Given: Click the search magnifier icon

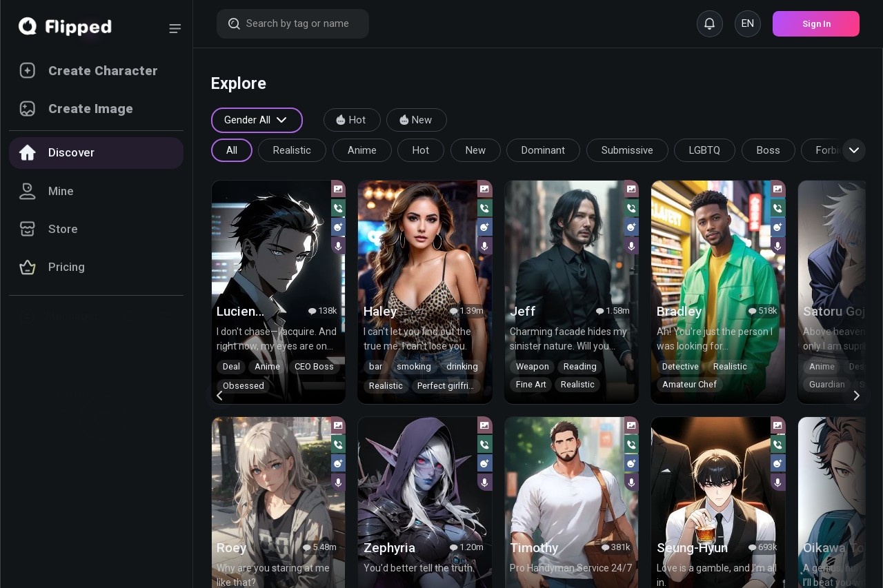Looking at the screenshot, I should [x=234, y=23].
